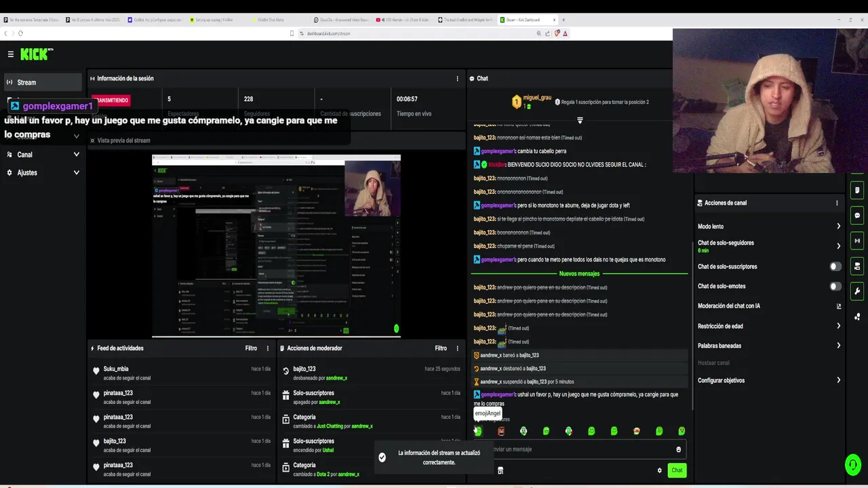Open the broadcast signal icon on right rail
The height and width of the screenshot is (488, 868).
(857, 241)
